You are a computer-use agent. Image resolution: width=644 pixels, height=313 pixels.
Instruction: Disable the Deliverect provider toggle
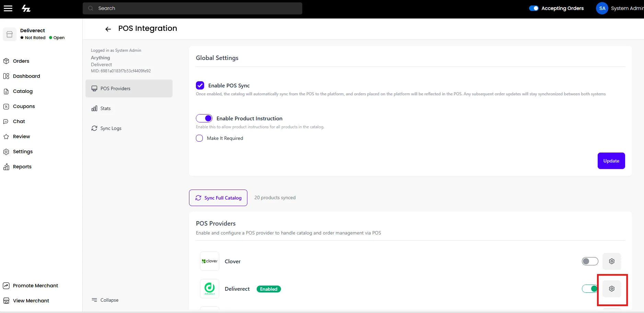pos(590,289)
